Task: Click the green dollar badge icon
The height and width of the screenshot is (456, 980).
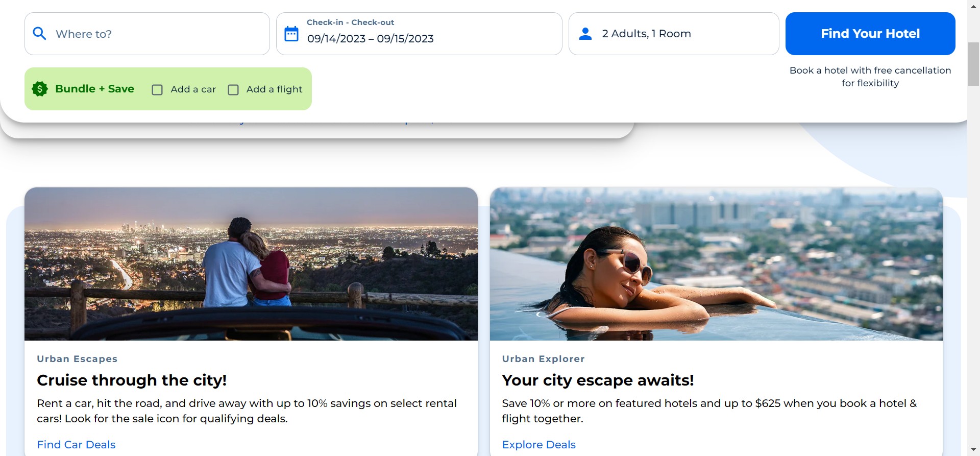Action: tap(40, 89)
